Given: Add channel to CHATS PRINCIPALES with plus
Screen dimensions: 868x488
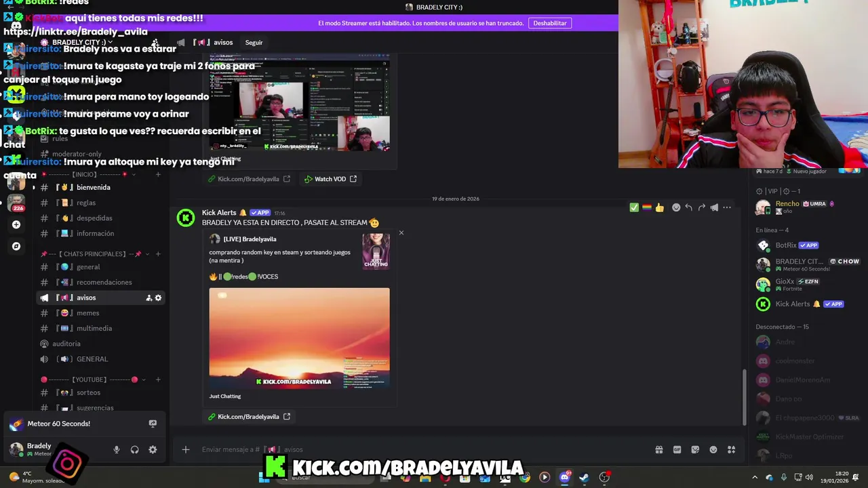Looking at the screenshot, I should pyautogui.click(x=158, y=254).
